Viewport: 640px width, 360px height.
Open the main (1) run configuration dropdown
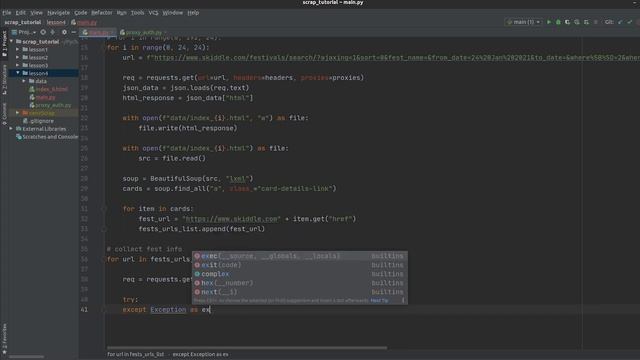point(524,22)
